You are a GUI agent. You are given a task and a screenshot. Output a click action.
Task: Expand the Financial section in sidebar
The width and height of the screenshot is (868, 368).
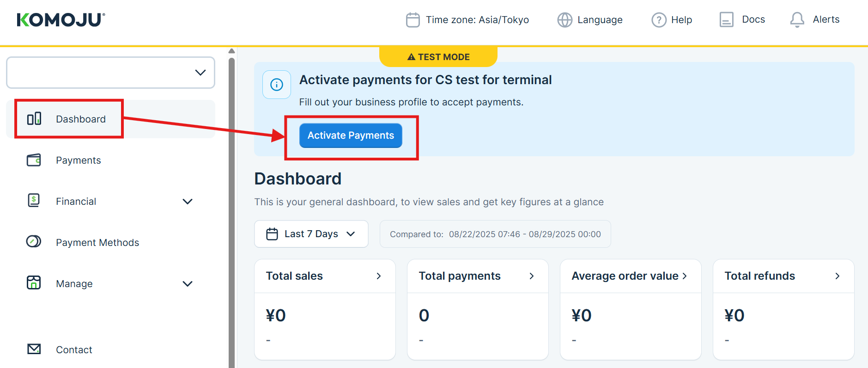[188, 201]
